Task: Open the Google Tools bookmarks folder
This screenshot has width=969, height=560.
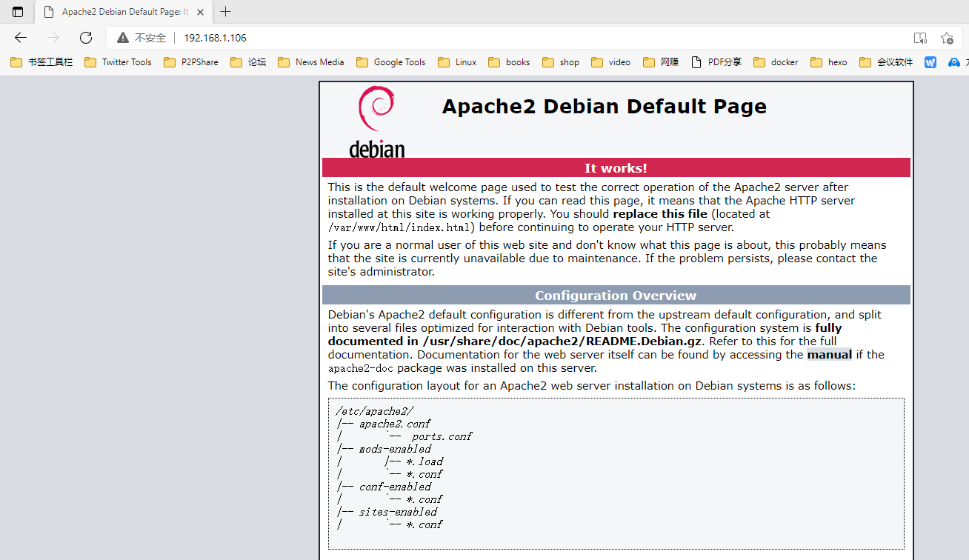Action: pos(391,62)
